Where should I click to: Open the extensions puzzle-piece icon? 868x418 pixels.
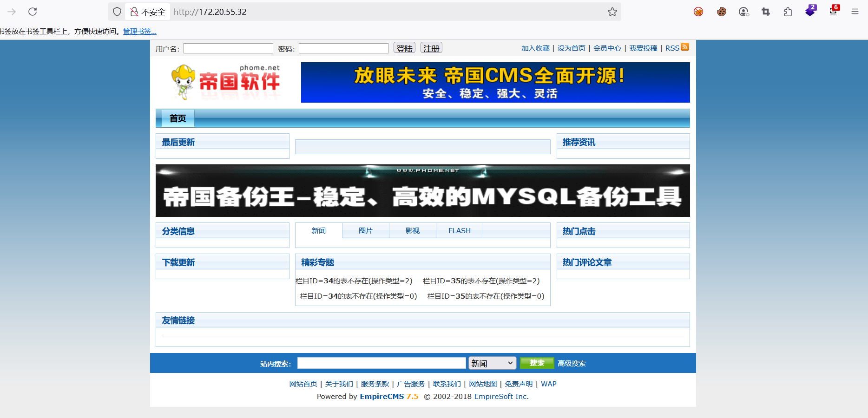point(788,12)
